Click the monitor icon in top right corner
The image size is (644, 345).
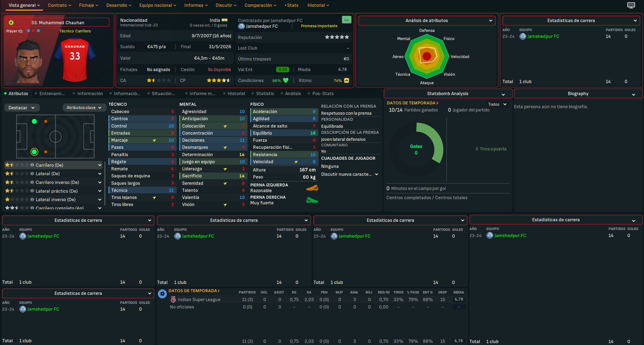pyautogui.click(x=631, y=5)
